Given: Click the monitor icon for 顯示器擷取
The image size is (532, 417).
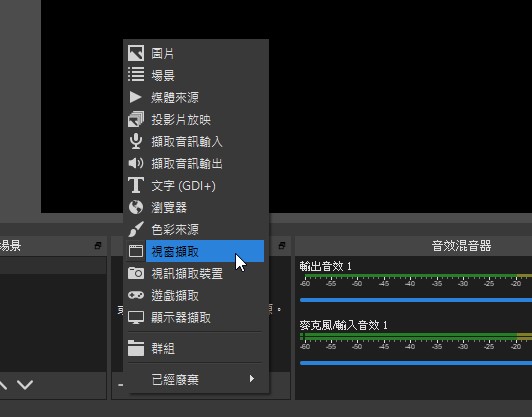Looking at the screenshot, I should tap(136, 318).
